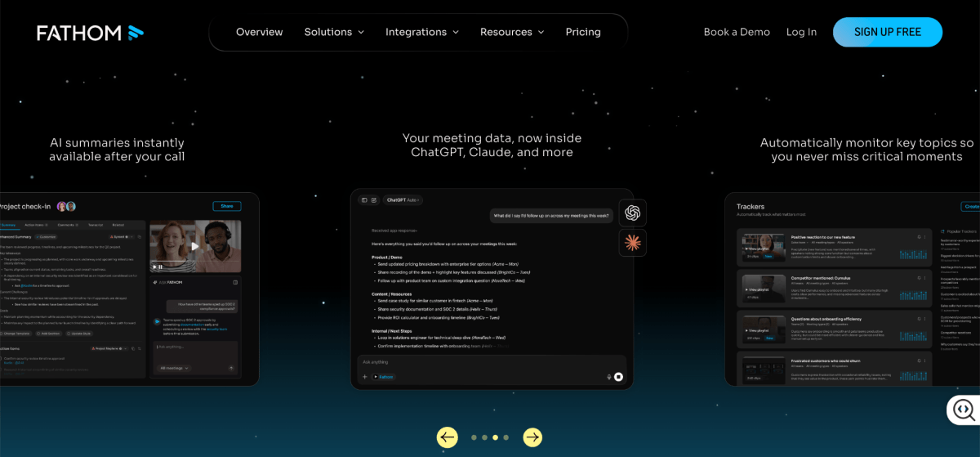Switch to the Transcript tab
The height and width of the screenshot is (457, 980).
(x=96, y=225)
